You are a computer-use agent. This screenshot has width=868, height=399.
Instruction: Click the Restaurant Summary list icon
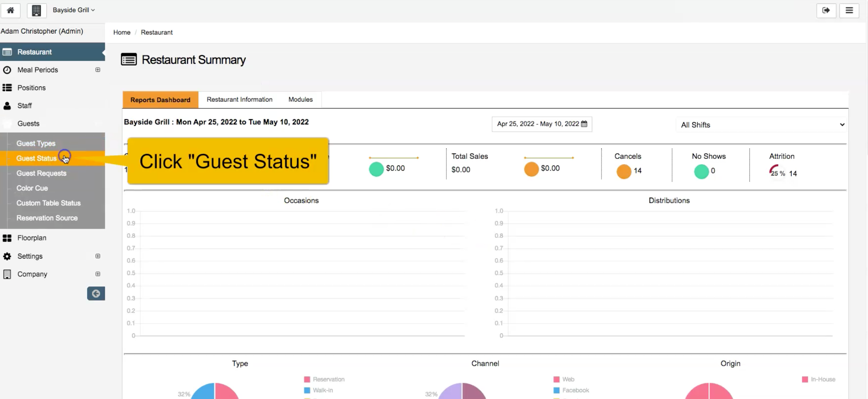pos(129,59)
